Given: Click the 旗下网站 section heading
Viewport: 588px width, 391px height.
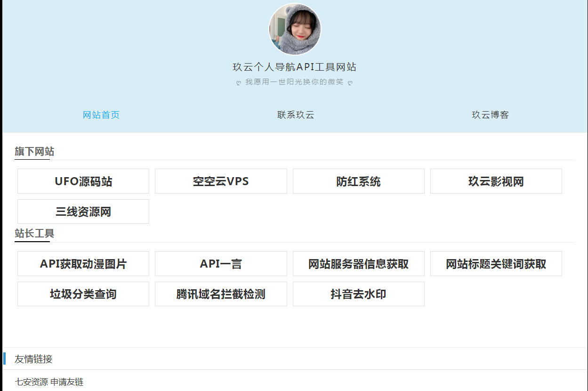Looking at the screenshot, I should 34,152.
